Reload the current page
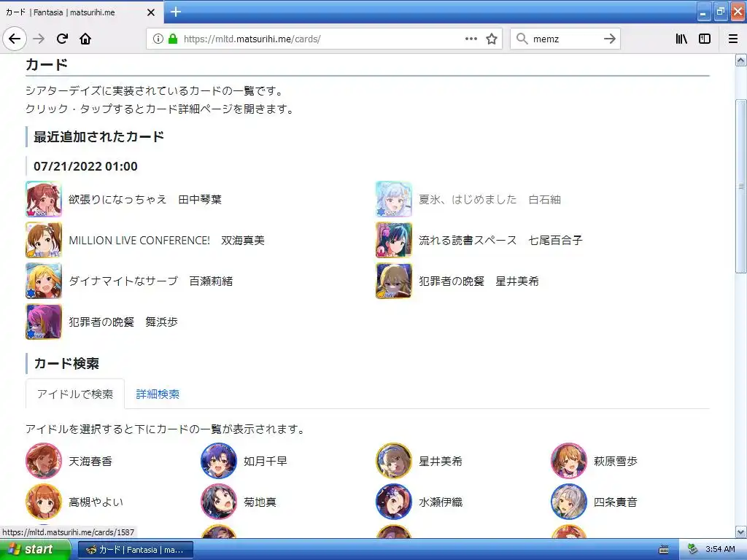This screenshot has height=560, width=747. click(x=62, y=39)
